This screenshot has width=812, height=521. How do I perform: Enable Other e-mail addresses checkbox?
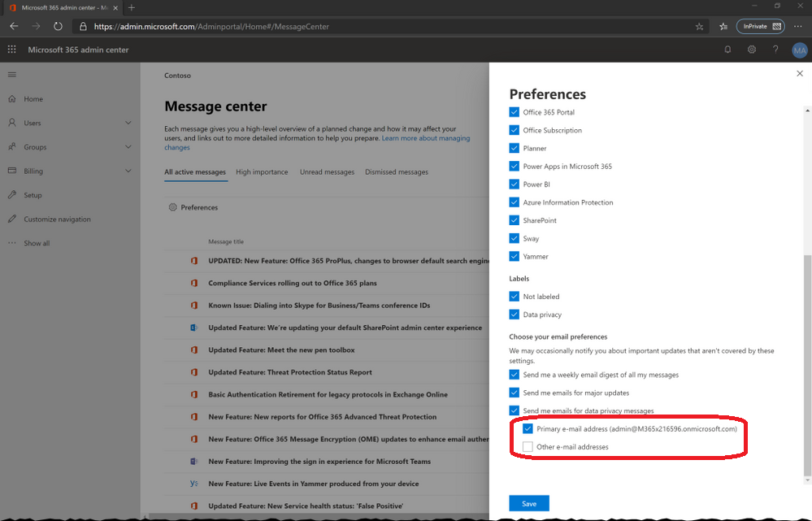[x=528, y=446]
